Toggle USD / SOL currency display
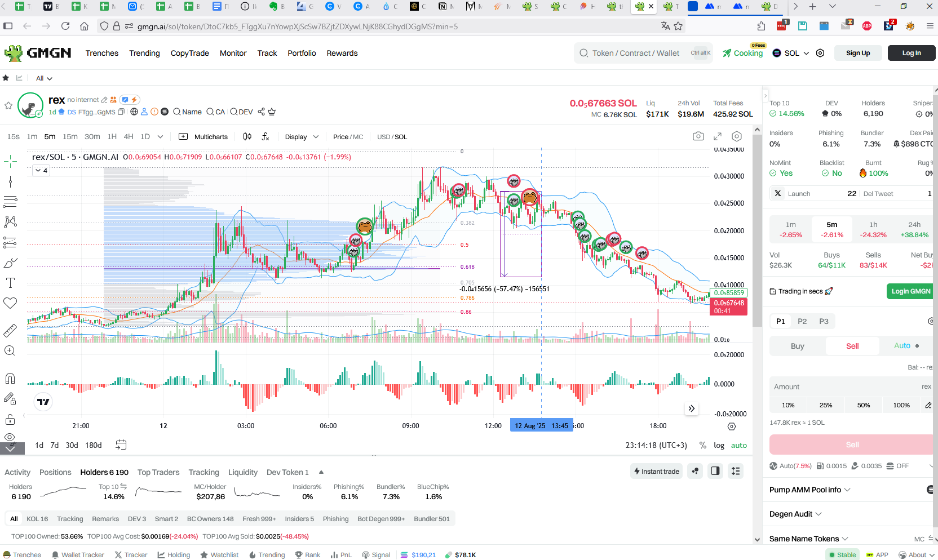This screenshot has height=560, width=938. [x=392, y=137]
